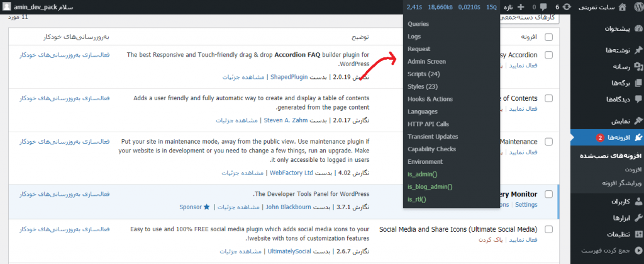Click the John Blackbourn author link
The width and height of the screenshot is (644, 264).
[288, 207]
